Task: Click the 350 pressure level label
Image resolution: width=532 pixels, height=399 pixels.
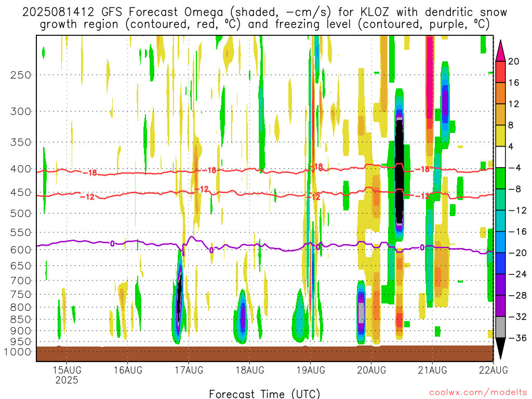Action: tap(21, 142)
